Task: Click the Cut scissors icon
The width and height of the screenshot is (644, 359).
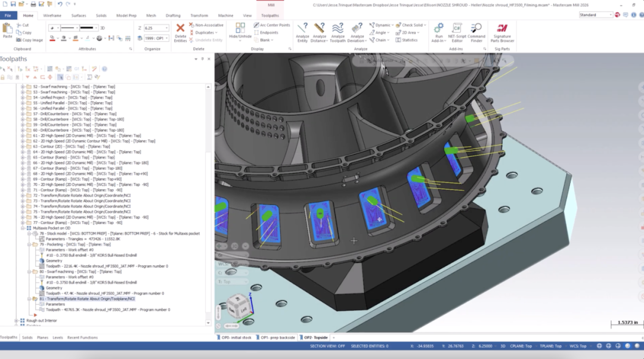Action: [19, 25]
